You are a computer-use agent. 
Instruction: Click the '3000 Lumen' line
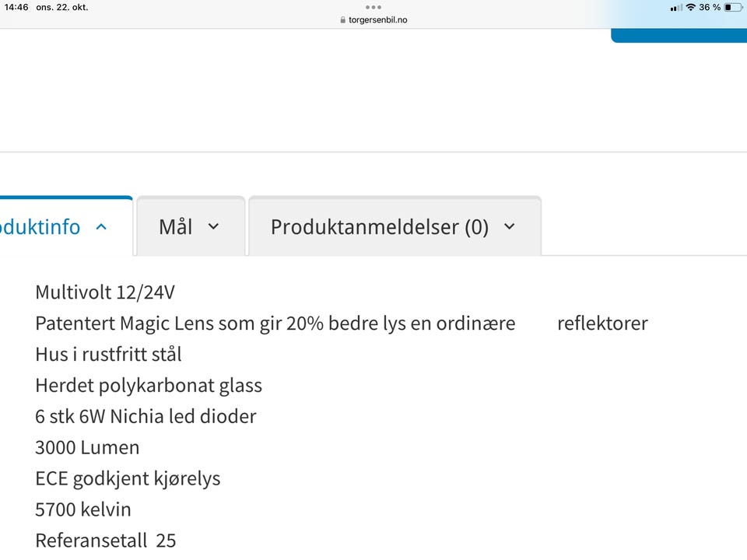point(87,448)
